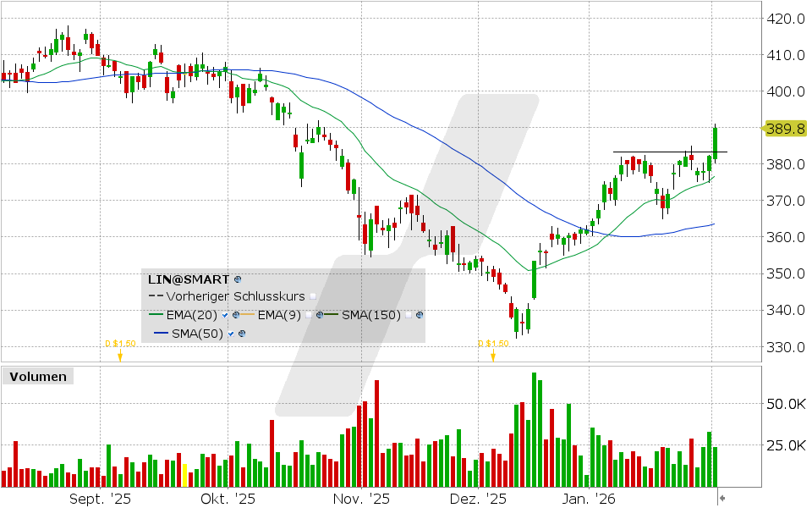Click the highlighted 389.8 price tag

tap(786, 129)
